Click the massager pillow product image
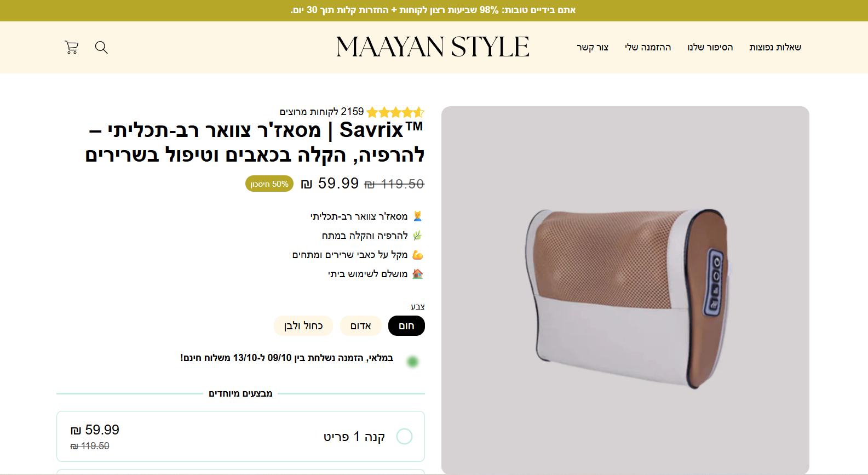The image size is (868, 475). pos(625,290)
